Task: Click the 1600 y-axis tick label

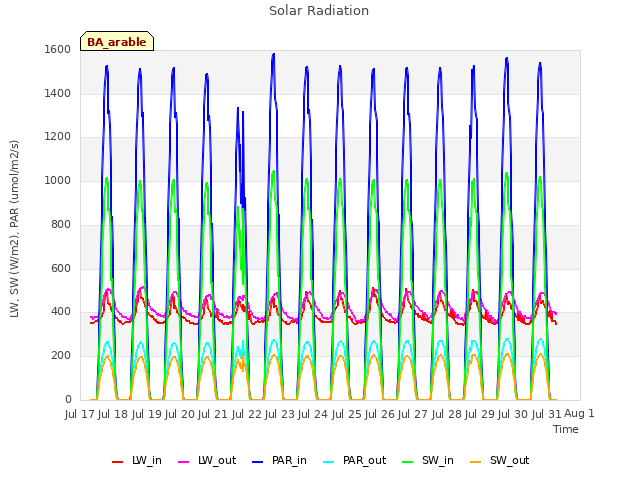Action: coord(58,49)
